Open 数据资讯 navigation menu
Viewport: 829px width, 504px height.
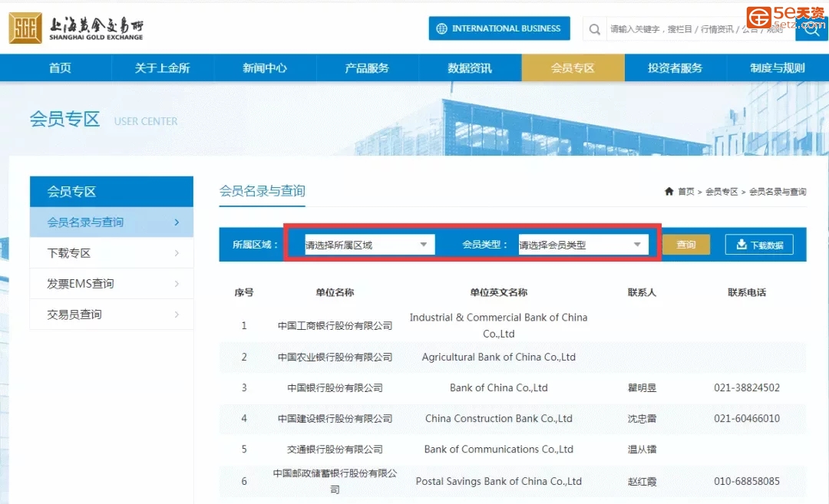[470, 68]
